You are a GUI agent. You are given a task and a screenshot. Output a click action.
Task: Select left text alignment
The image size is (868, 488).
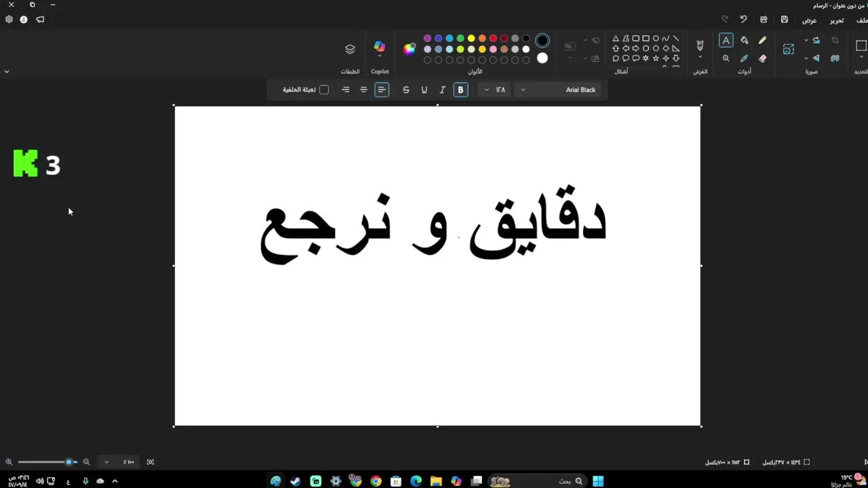(x=382, y=89)
